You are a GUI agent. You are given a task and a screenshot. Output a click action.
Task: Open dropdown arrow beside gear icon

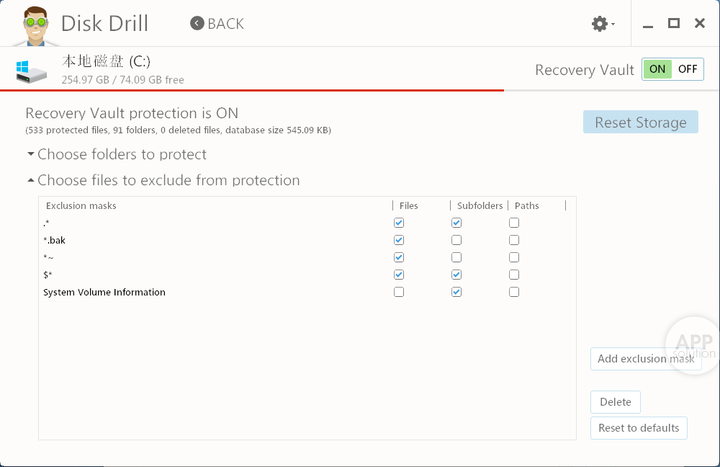[x=613, y=24]
